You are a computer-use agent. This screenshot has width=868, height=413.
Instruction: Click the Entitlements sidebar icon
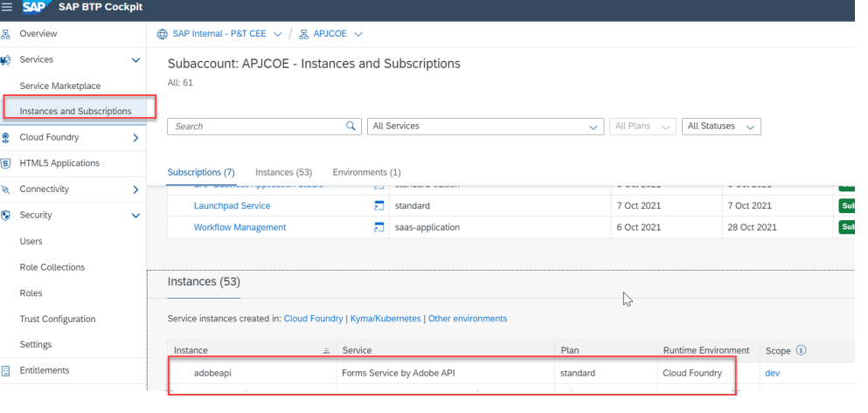(5, 370)
